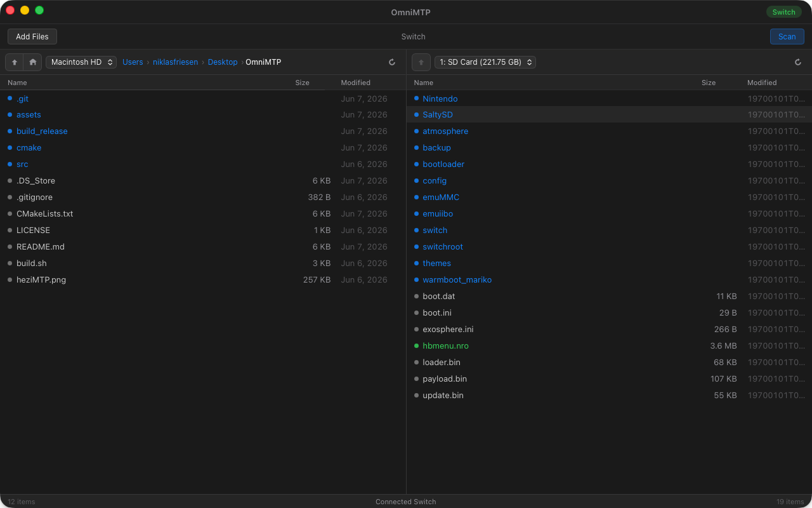The width and height of the screenshot is (812, 508).
Task: Click the up-directory arrow in the left pane
Action: 15,62
